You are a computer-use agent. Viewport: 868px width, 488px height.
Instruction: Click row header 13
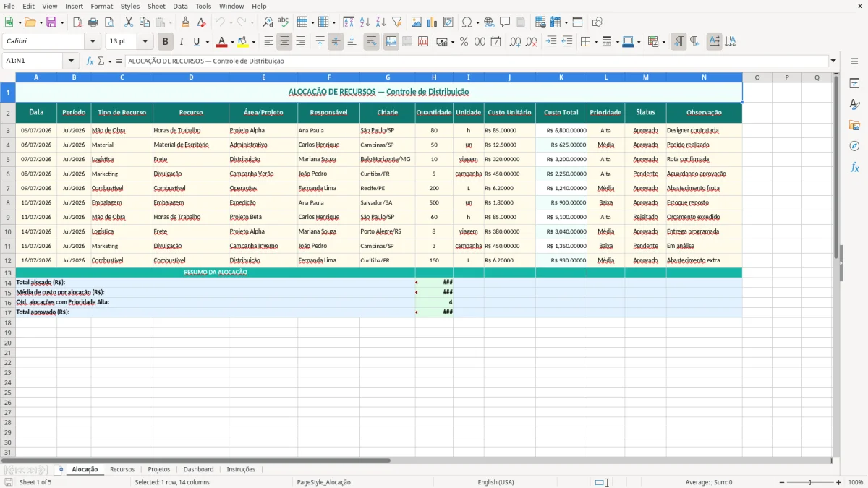[8, 273]
